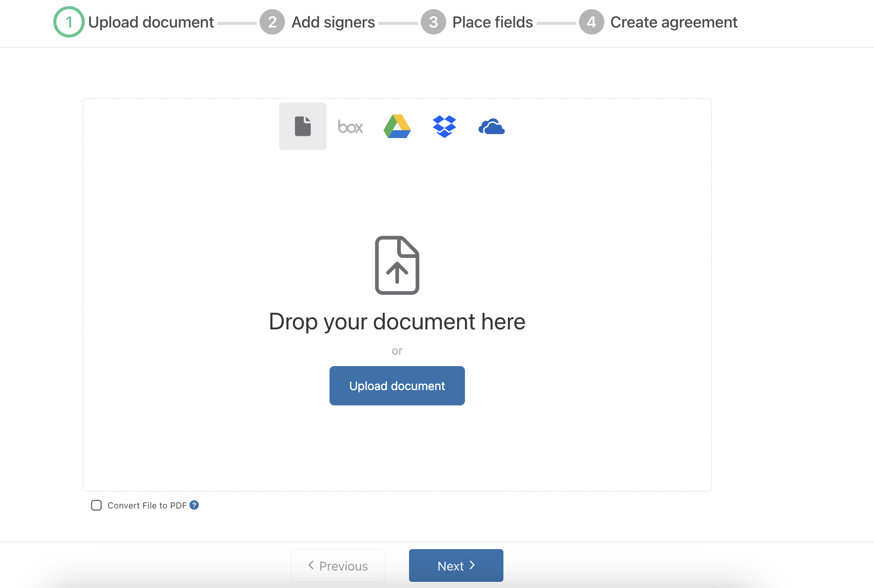Select the Create agreement step label
The height and width of the screenshot is (588, 874).
(x=673, y=21)
